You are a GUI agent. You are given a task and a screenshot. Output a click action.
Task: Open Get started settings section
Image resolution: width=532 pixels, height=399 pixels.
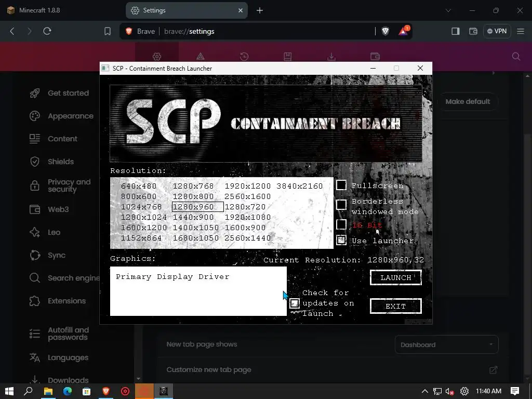(60, 93)
